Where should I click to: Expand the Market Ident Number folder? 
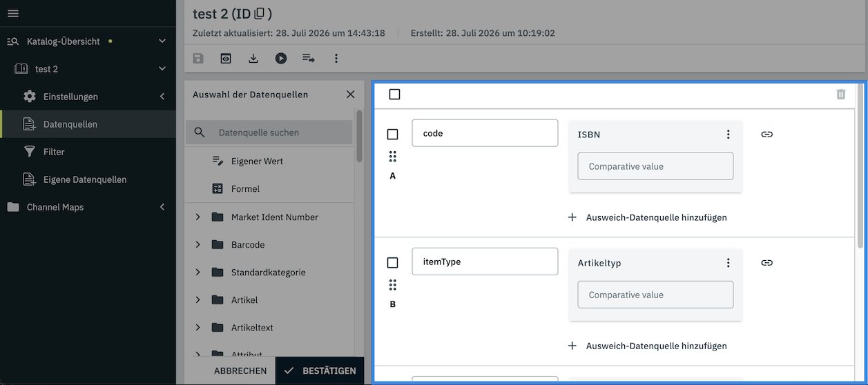pos(197,217)
